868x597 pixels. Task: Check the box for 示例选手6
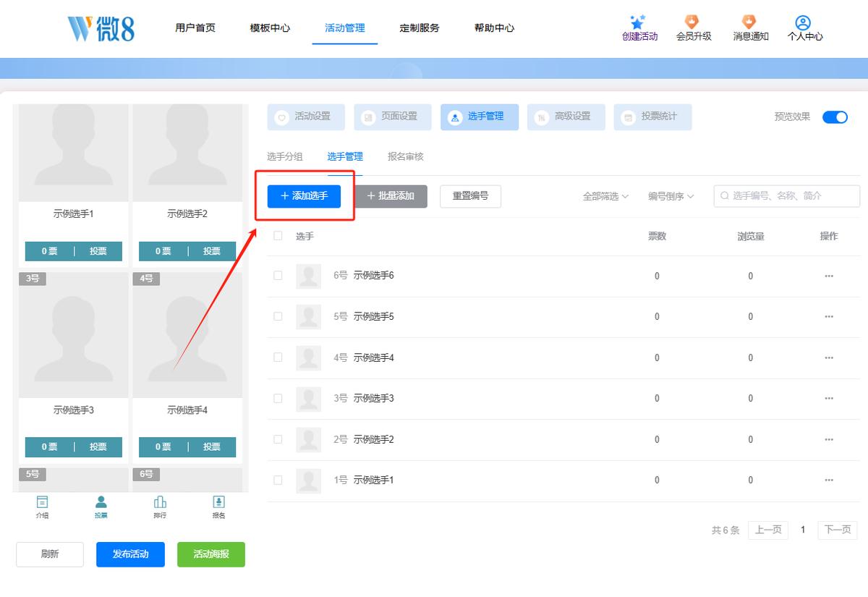[278, 276]
